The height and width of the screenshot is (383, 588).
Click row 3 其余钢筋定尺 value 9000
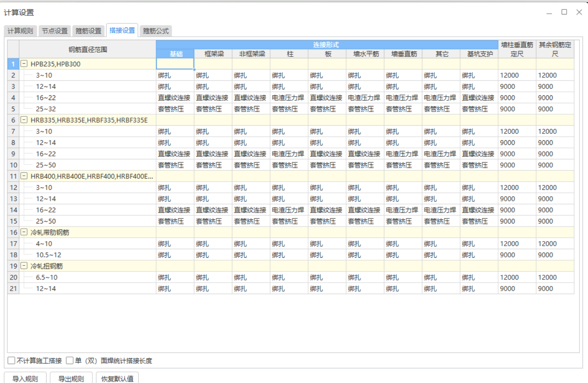click(555, 86)
